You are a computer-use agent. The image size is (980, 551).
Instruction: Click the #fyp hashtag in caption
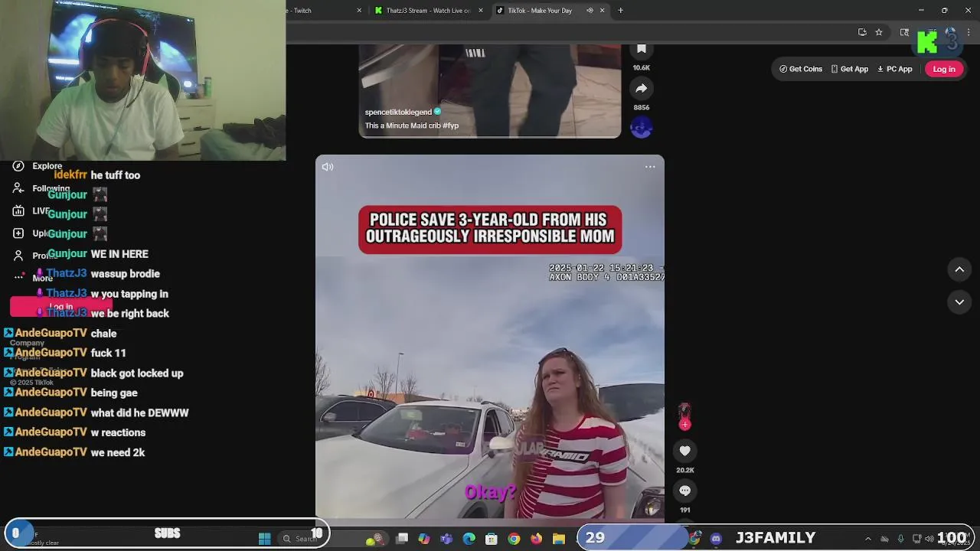[x=450, y=126]
